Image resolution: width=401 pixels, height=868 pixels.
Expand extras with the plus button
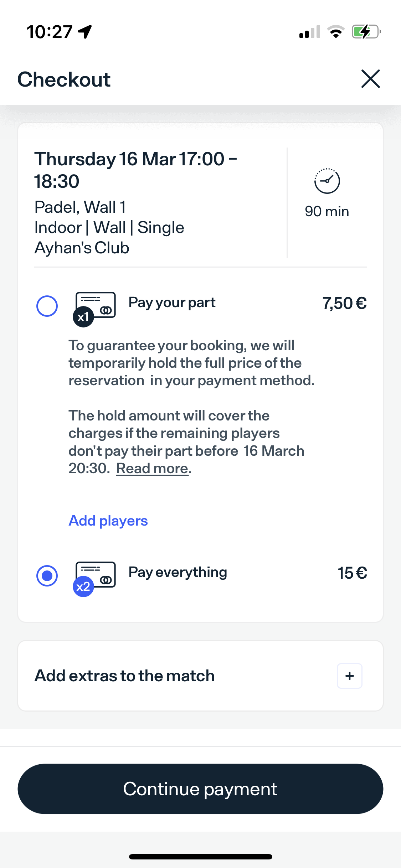click(350, 676)
